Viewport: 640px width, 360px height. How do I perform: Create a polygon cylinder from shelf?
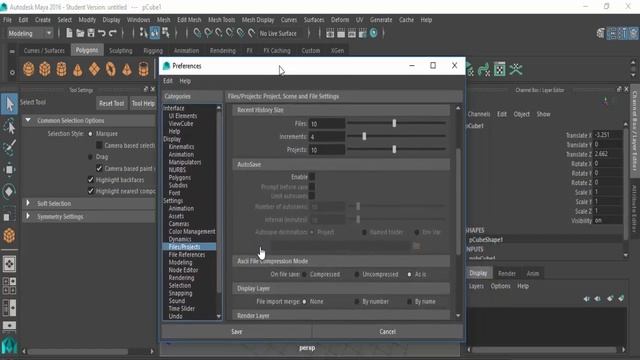click(x=61, y=69)
